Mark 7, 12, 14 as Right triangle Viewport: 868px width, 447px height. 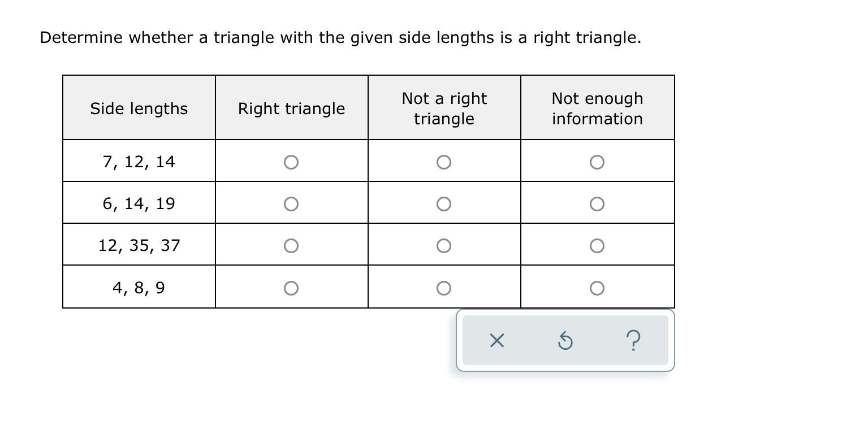291,163
